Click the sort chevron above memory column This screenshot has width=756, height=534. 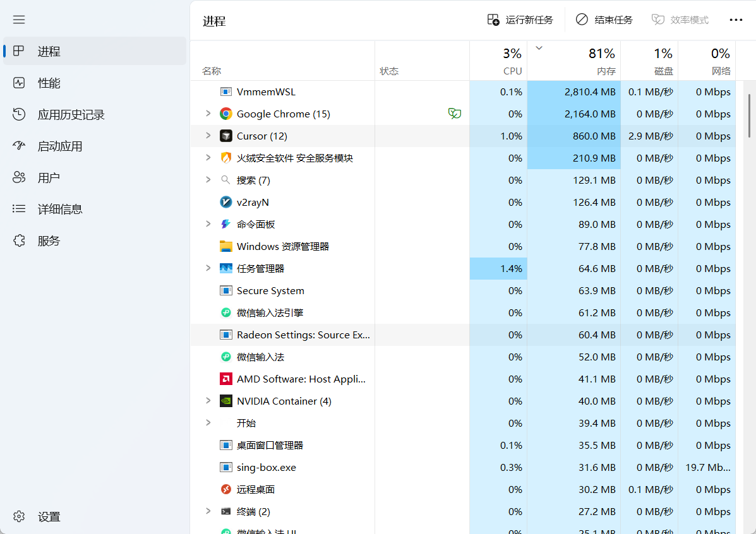click(x=539, y=48)
